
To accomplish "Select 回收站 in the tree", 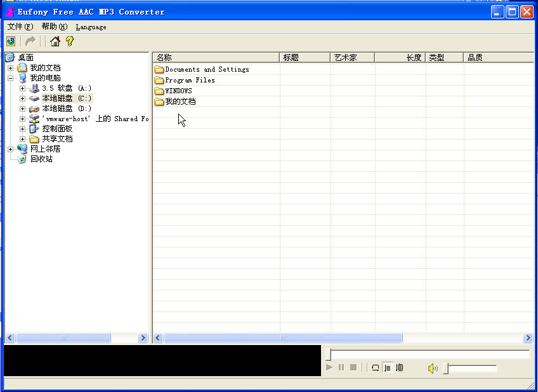I will click(x=41, y=159).
